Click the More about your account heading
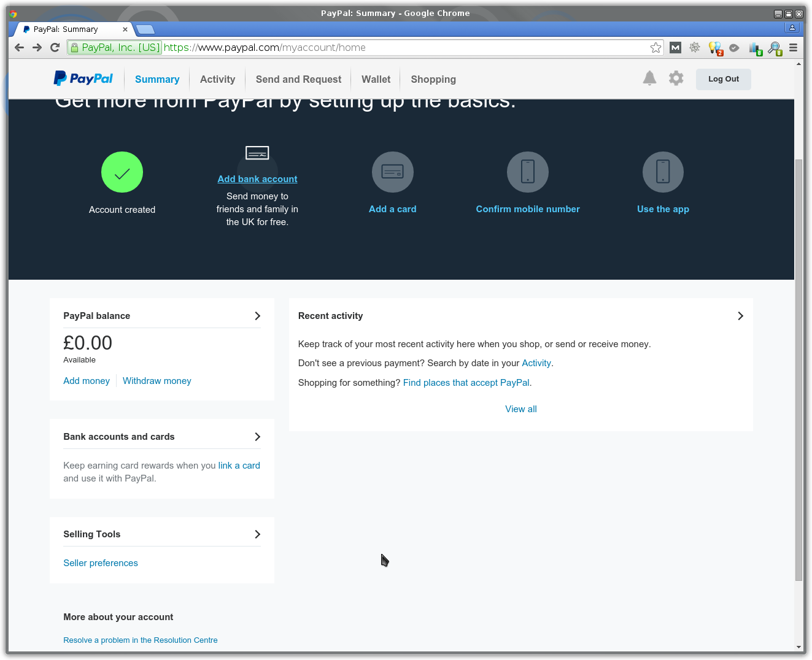The width and height of the screenshot is (812, 660). (x=118, y=617)
